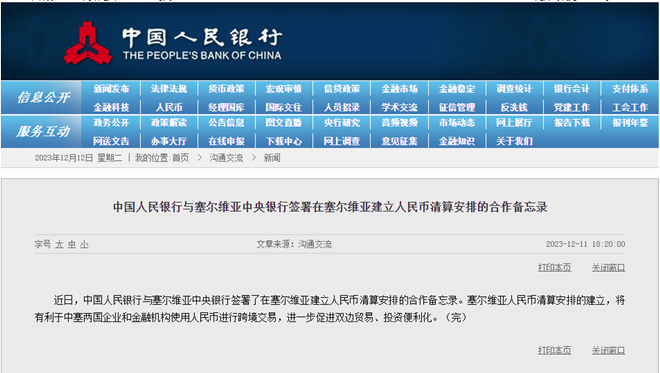Set font size to 中
The width and height of the screenshot is (660, 373).
coord(72,244)
